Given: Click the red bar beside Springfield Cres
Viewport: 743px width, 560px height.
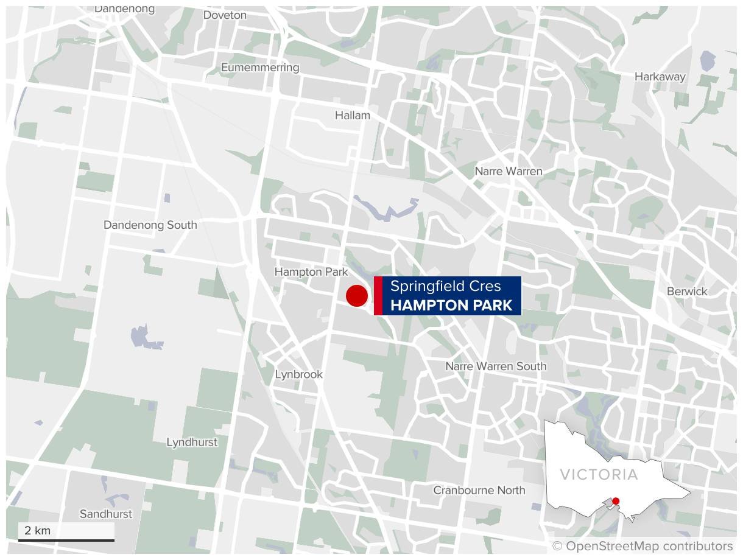Looking at the screenshot, I should tap(378, 295).
